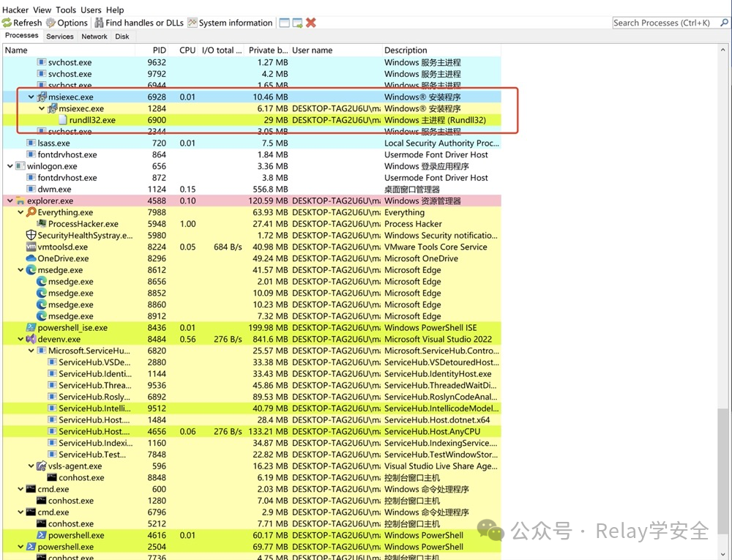Screen dimensions: 732x560
Task: Select msedge.exe icon with PID 8612
Action: point(31,269)
